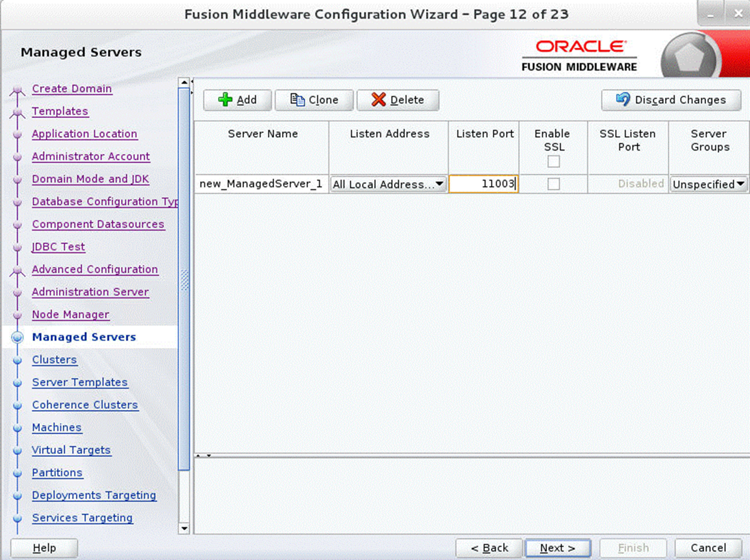Click the Clone button
750x560 pixels.
(x=314, y=100)
